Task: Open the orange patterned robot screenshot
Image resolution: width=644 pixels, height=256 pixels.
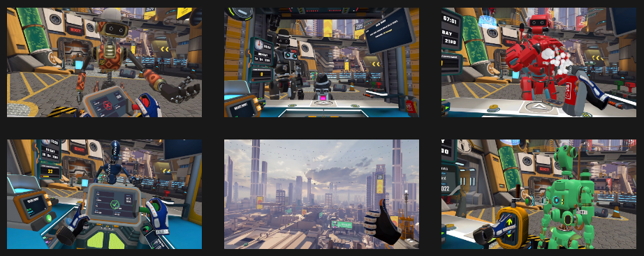Action: point(104,62)
